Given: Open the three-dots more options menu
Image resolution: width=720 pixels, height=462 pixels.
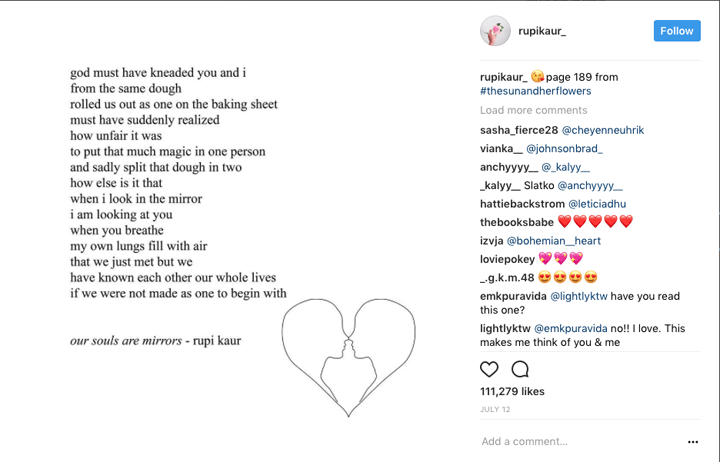Looking at the screenshot, I should (x=693, y=442).
